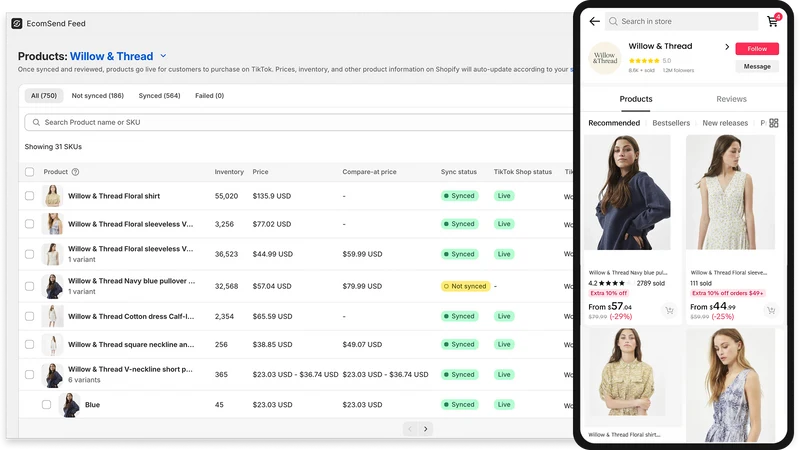Switch to the Not synced (186) tab
The width and height of the screenshot is (800, 450).
[x=97, y=95]
